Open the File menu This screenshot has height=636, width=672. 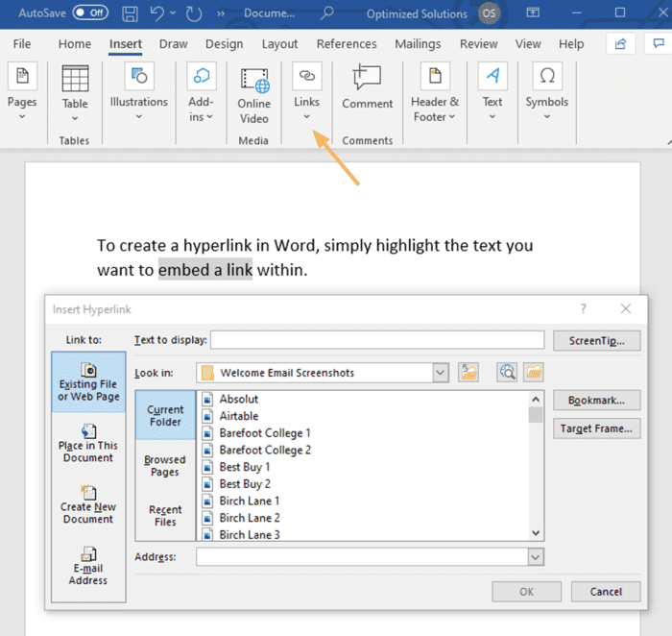pos(22,44)
